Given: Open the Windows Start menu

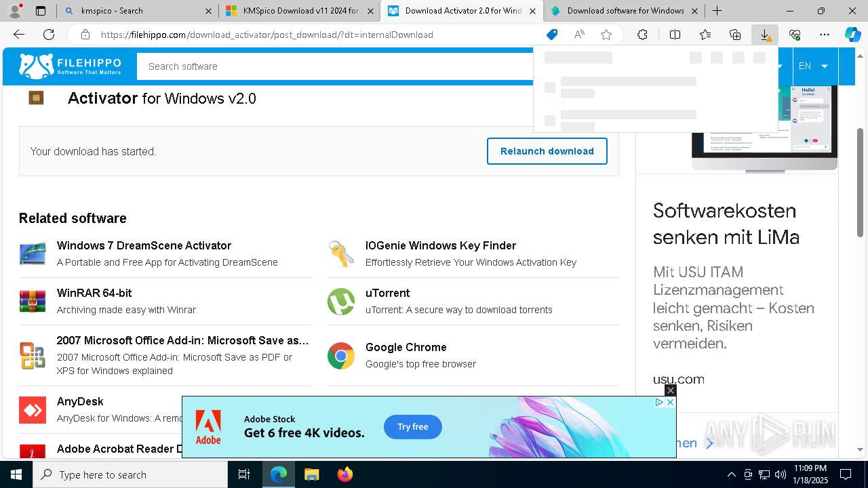Looking at the screenshot, I should point(16,474).
